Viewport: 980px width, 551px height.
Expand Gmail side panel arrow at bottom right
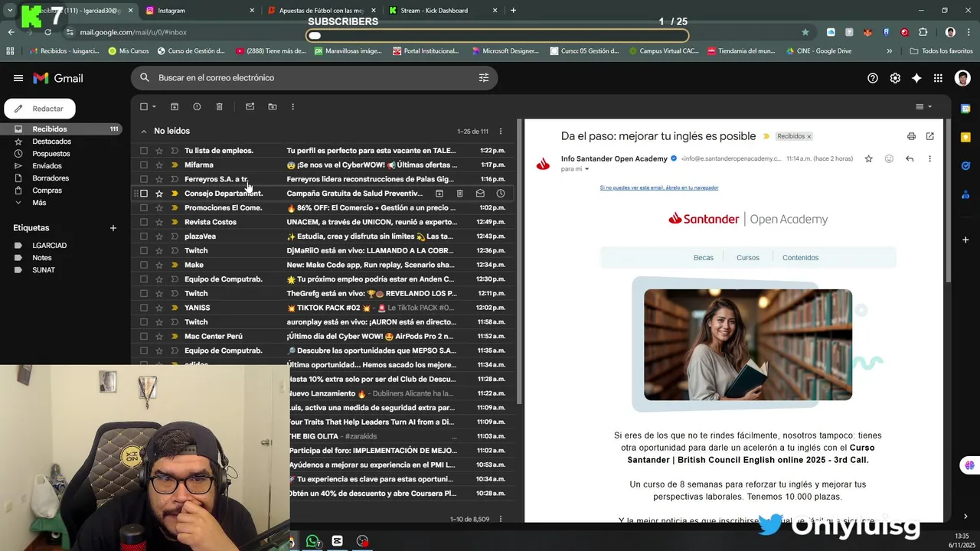click(x=965, y=517)
